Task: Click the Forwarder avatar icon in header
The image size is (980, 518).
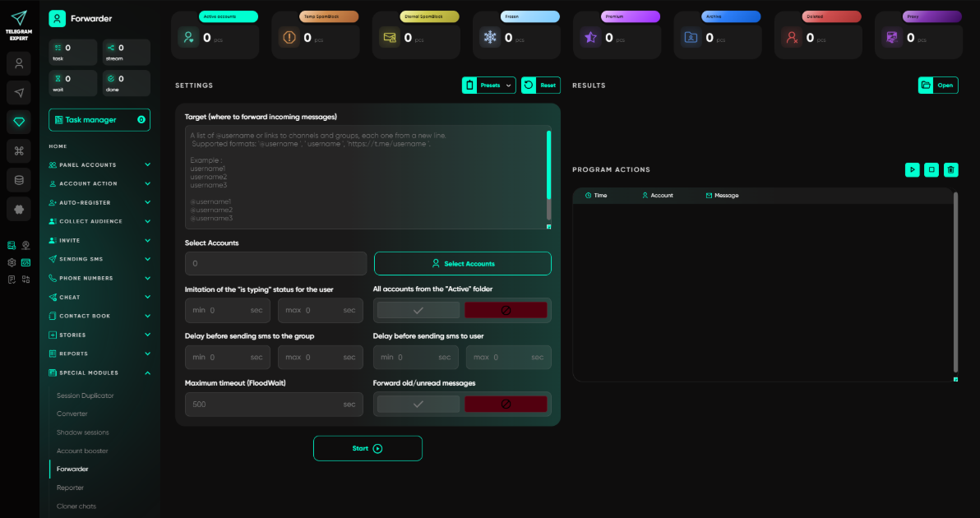Action: point(57,19)
